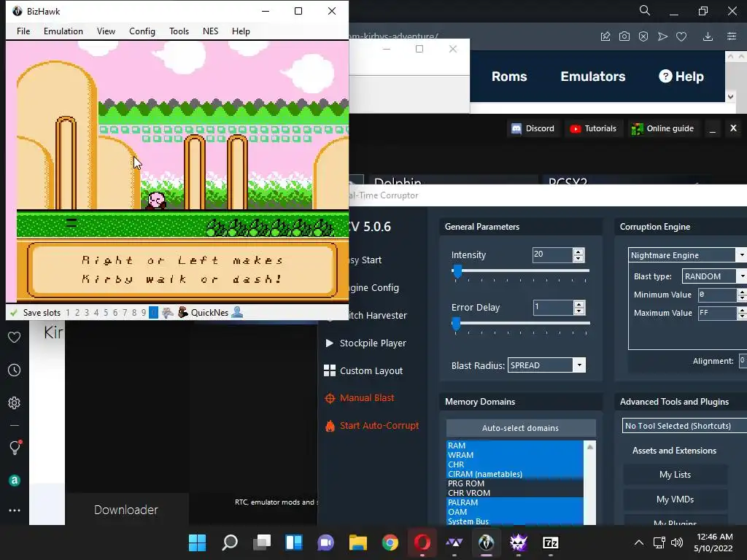Open the Help link on the website

[x=681, y=77]
